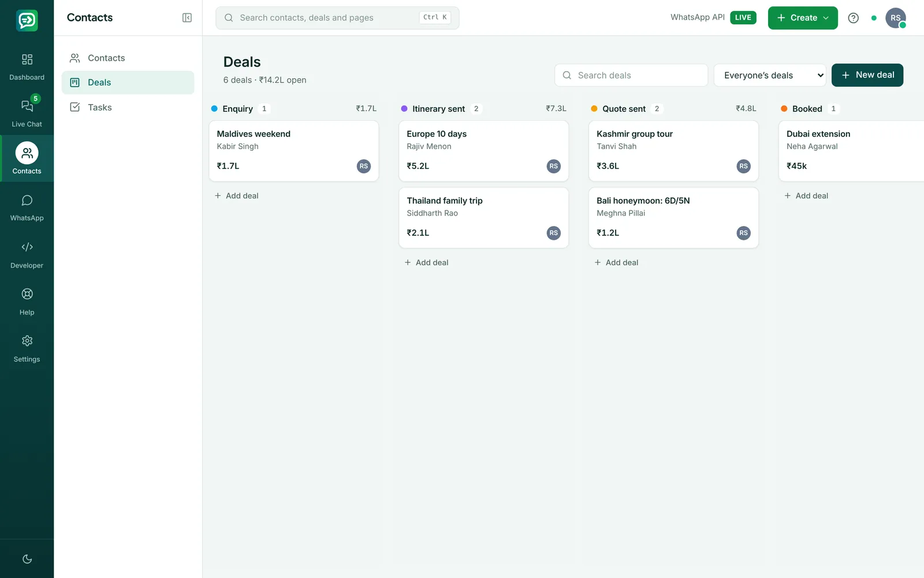Image resolution: width=924 pixels, height=578 pixels.
Task: Click the Quote sent column header
Action: point(624,109)
